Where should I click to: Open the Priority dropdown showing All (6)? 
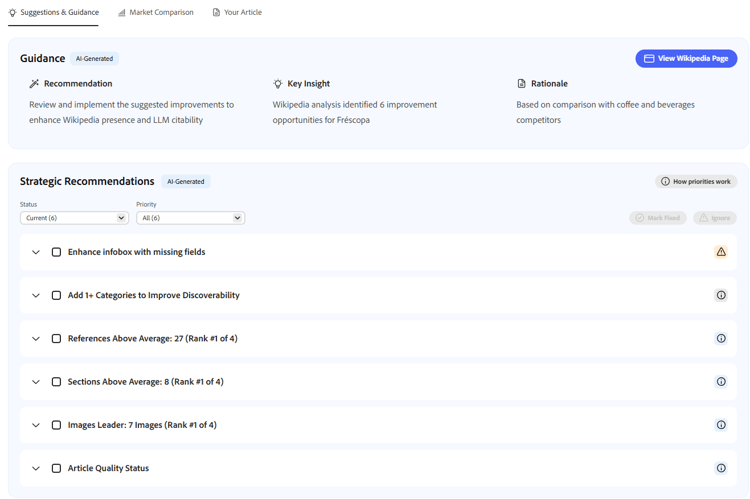coord(190,218)
